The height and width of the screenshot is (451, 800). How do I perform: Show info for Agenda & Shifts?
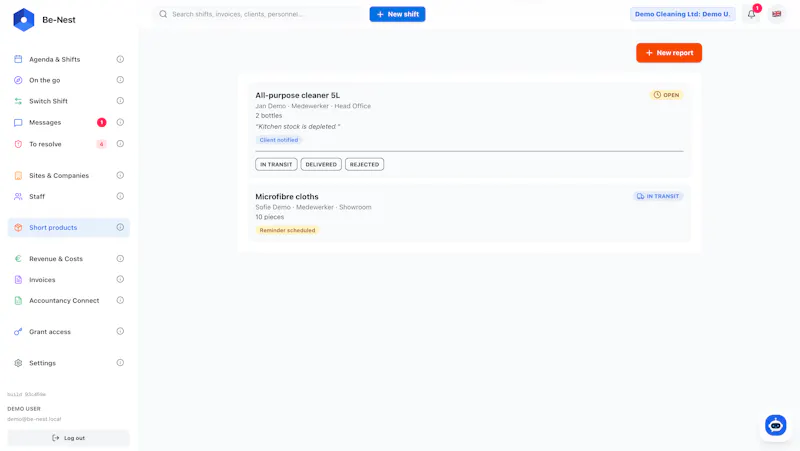[x=120, y=59]
